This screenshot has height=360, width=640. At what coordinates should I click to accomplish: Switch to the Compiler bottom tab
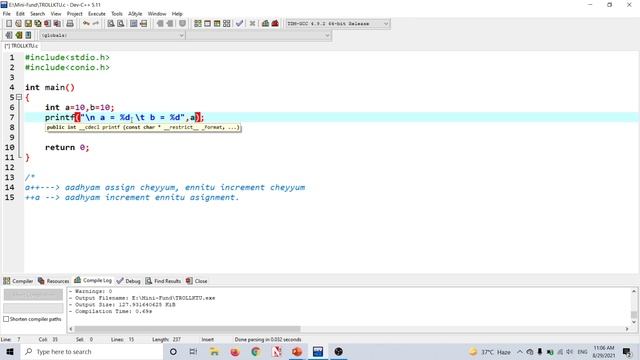(18, 281)
